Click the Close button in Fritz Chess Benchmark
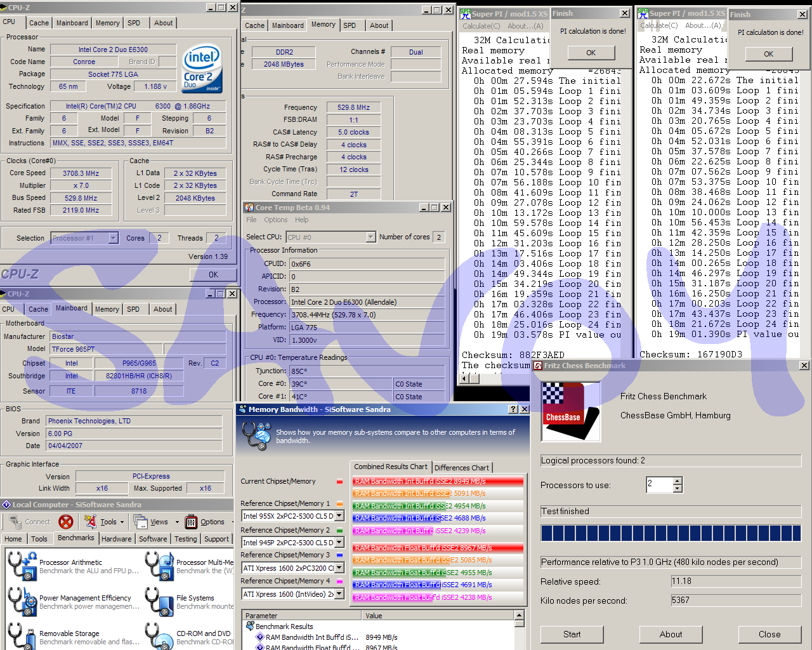Viewport: 812px width, 650px height. coord(769,634)
